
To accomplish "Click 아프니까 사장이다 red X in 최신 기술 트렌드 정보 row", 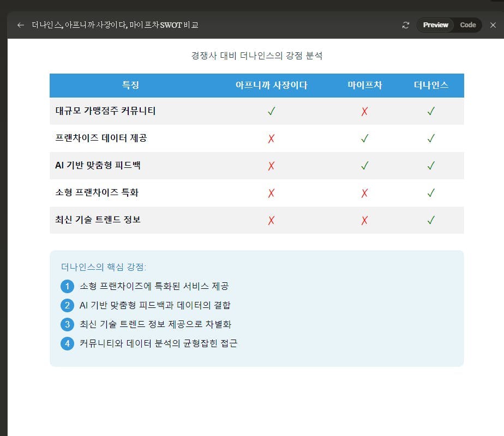I will coord(271,220).
